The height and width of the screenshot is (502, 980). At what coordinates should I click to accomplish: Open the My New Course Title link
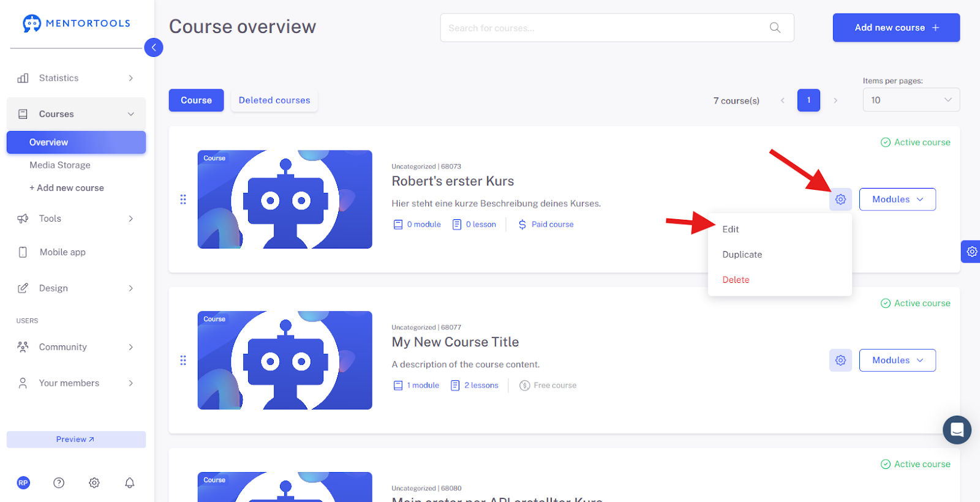click(x=455, y=342)
